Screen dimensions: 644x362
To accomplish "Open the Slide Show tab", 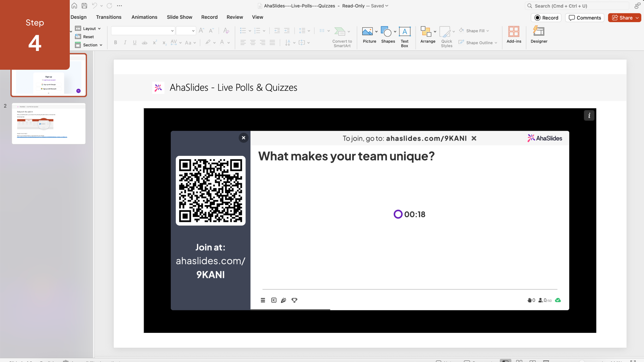I will [x=179, y=17].
